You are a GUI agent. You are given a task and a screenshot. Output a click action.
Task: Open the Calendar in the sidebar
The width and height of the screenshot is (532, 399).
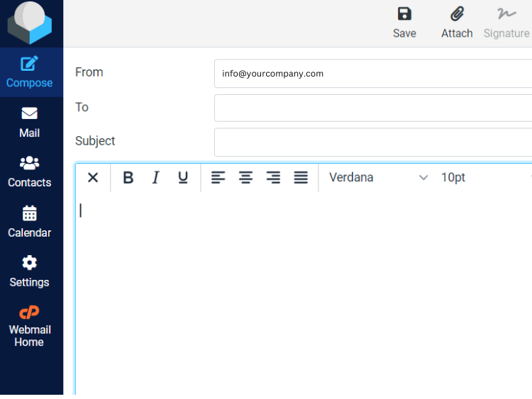click(x=30, y=222)
